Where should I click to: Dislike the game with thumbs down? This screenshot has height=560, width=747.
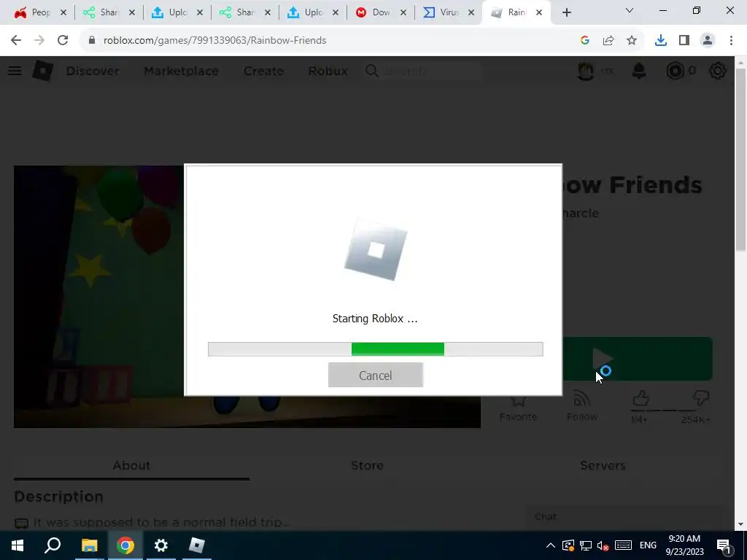[701, 398]
